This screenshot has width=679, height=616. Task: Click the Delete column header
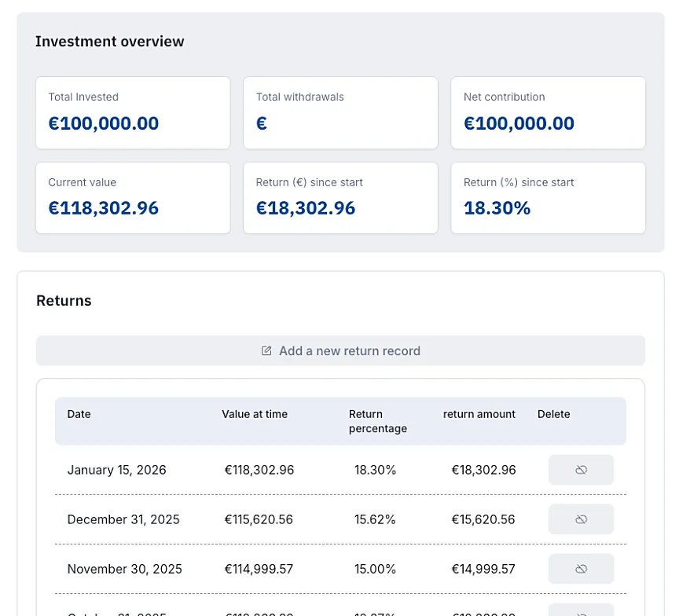(x=553, y=414)
